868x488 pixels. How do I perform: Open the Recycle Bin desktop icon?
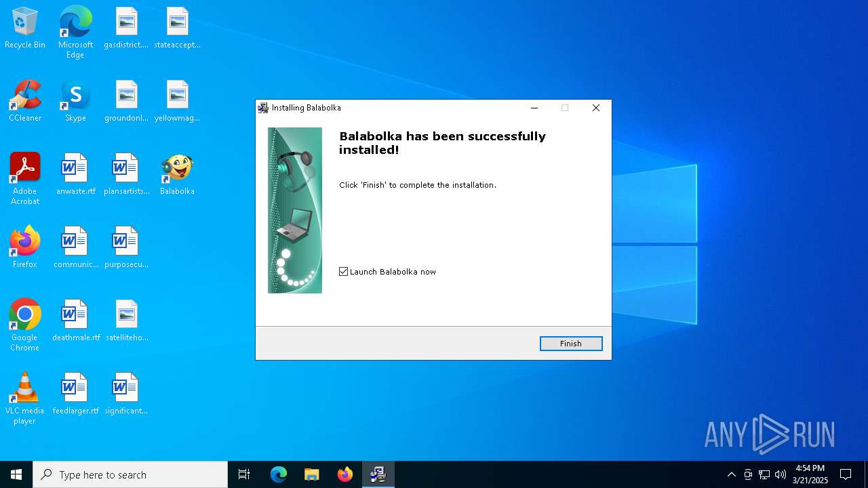coord(25,28)
